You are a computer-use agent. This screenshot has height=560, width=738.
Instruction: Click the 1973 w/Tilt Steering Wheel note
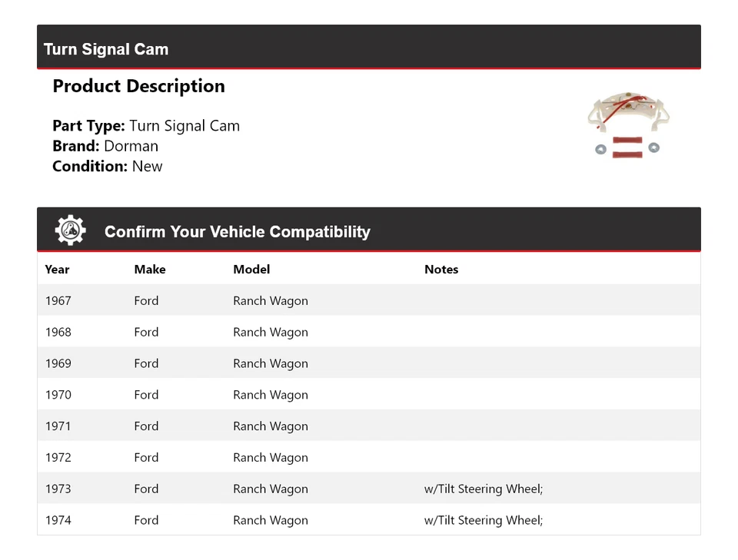tap(484, 489)
